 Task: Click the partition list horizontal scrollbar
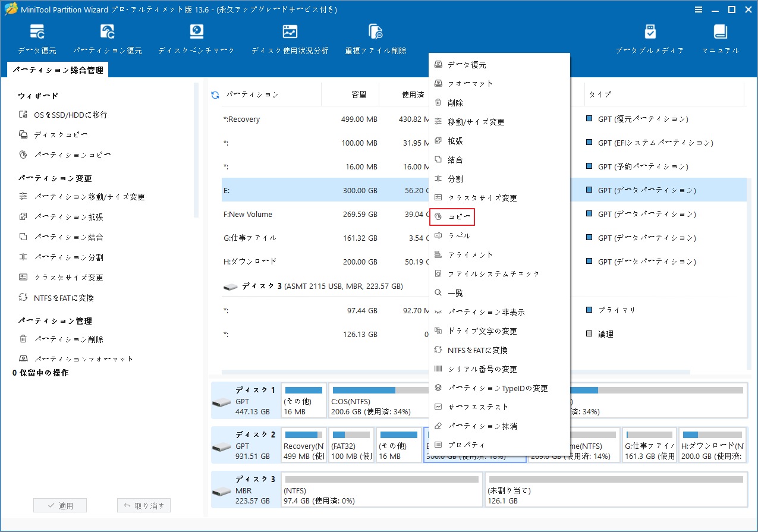pos(455,372)
